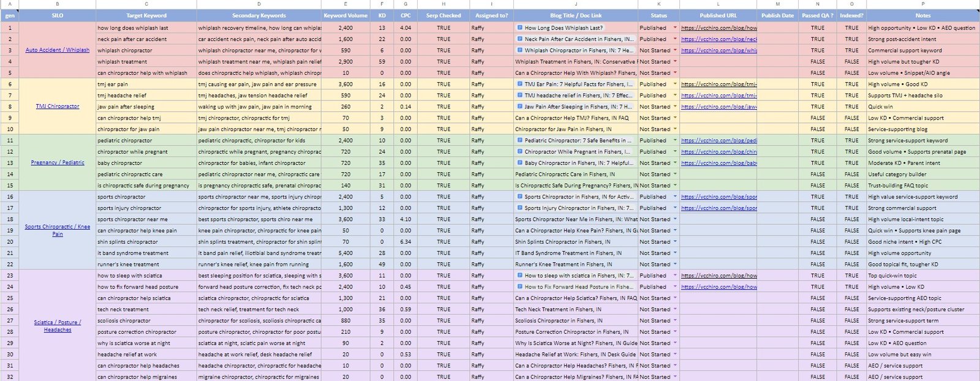Viewport: 980px width, 381px height.
Task: Open the Sciatica / Posture / Headaches silo link
Action: pos(58,326)
